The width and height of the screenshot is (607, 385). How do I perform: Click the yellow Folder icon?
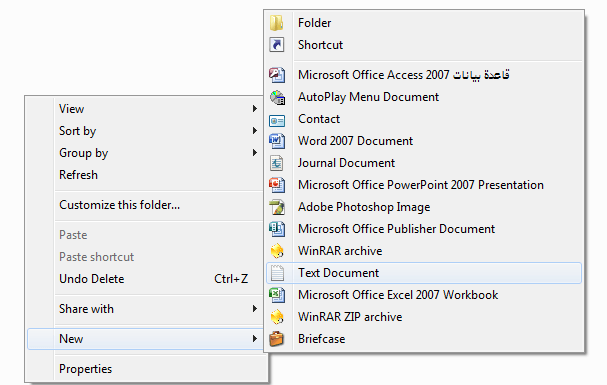tap(276, 23)
